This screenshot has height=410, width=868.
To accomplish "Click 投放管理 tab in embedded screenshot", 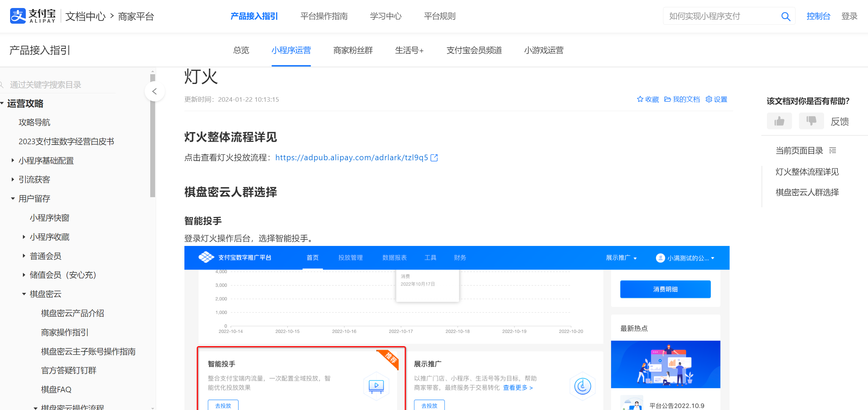I will tap(350, 258).
